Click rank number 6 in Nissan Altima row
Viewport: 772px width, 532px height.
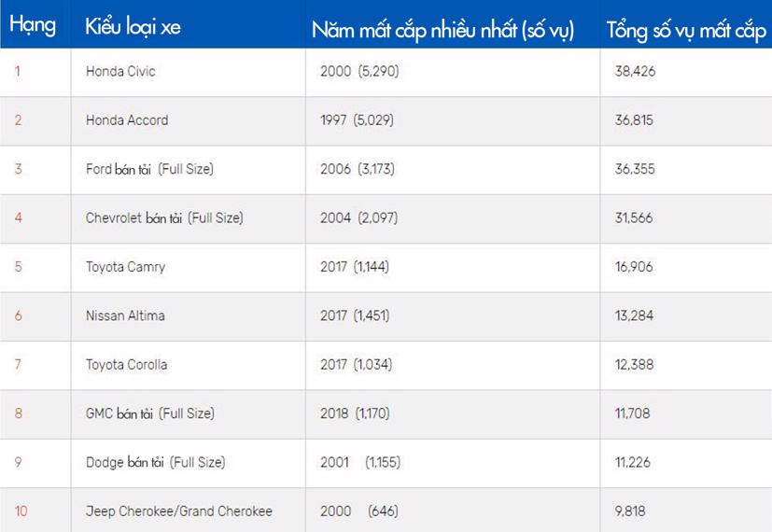pos(19,315)
